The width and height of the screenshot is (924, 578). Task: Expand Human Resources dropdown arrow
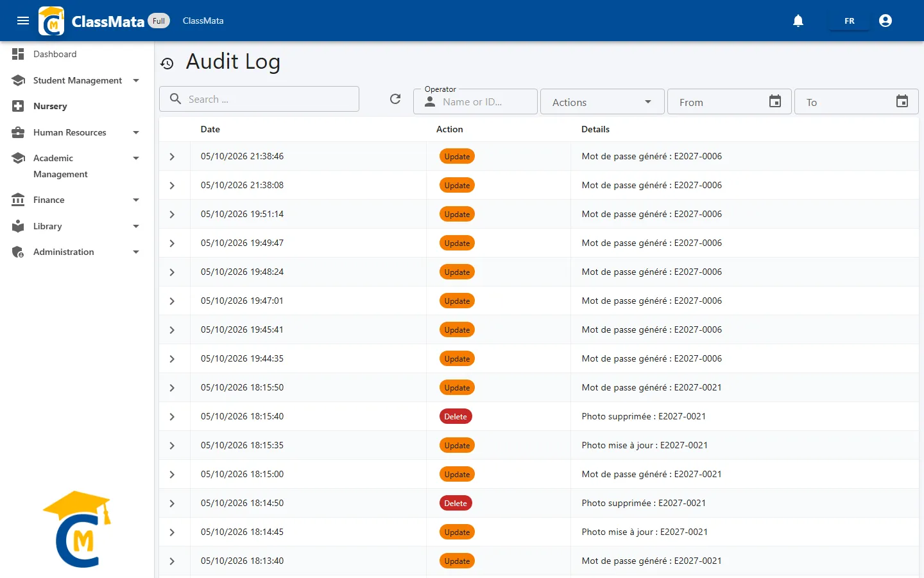pyautogui.click(x=136, y=132)
